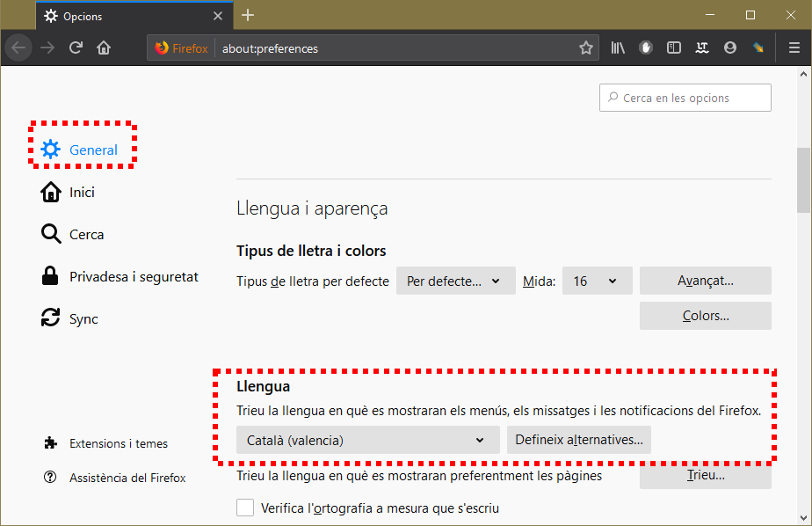
Task: Open the Mida size 16 dropdown
Action: coord(597,281)
